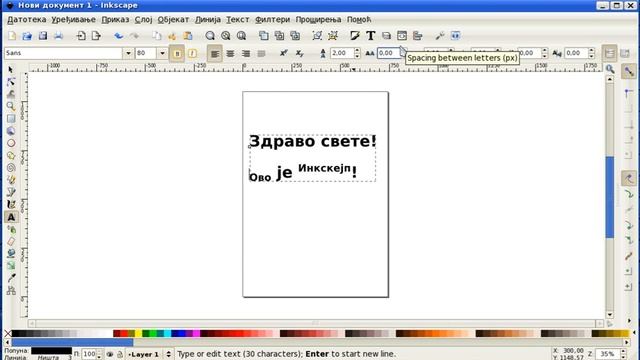Pick yellow swatch from color palette

[x=138, y=333]
